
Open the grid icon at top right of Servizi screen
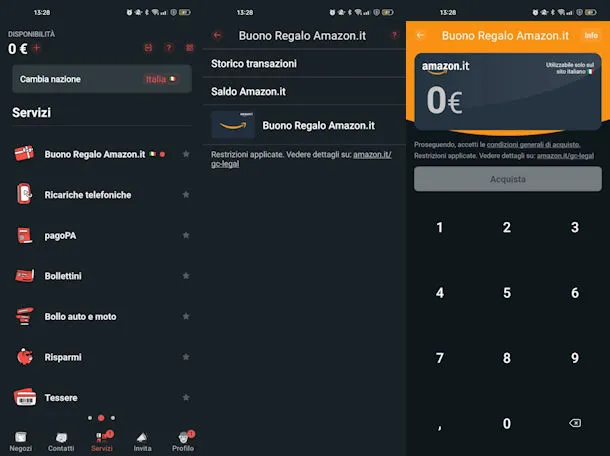[189, 48]
